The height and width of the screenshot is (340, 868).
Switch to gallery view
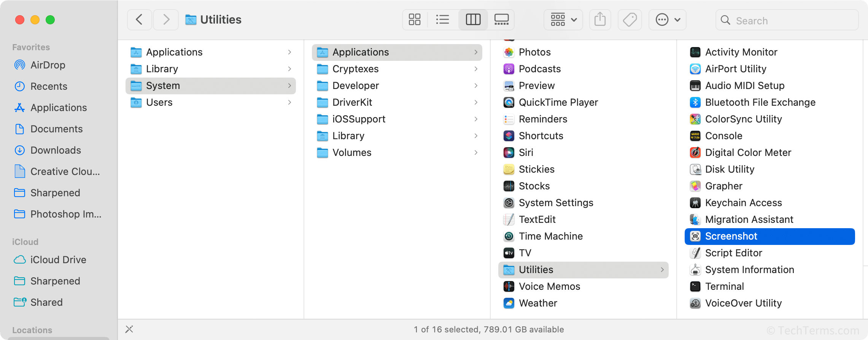501,20
